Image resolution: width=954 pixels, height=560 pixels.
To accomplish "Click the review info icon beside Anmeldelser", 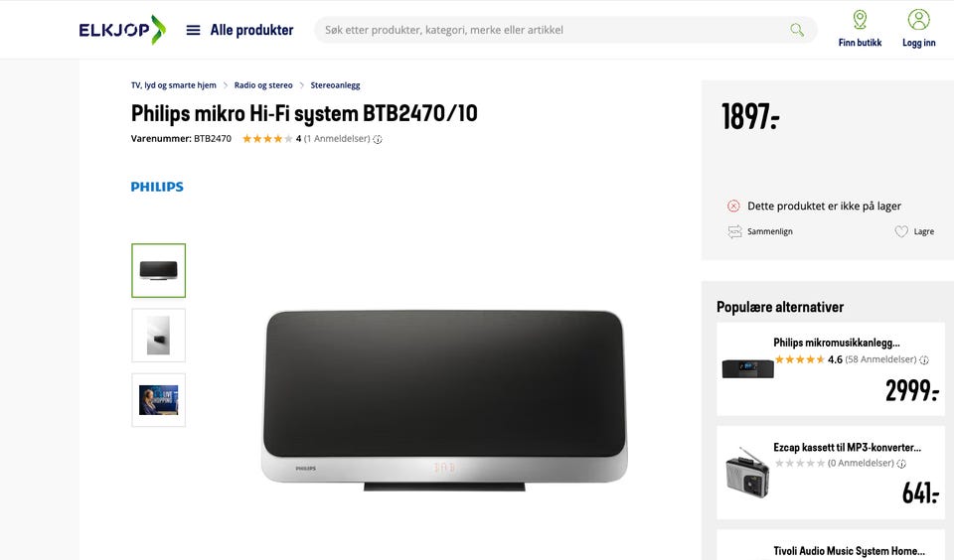I will tap(378, 139).
